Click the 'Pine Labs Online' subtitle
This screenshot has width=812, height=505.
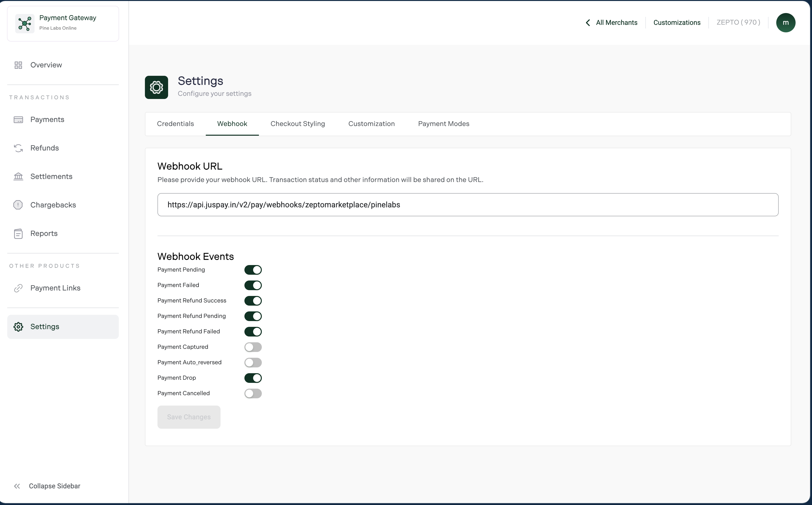click(58, 28)
